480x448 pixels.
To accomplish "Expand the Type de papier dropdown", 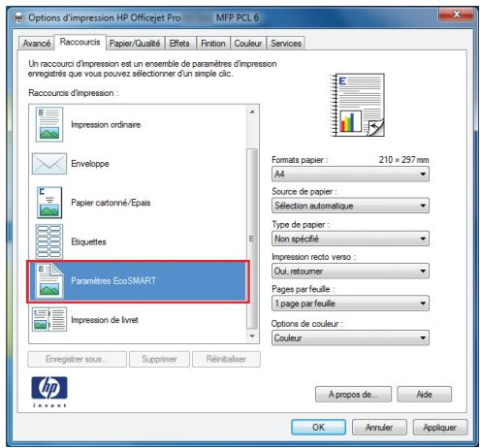I will tap(350, 239).
